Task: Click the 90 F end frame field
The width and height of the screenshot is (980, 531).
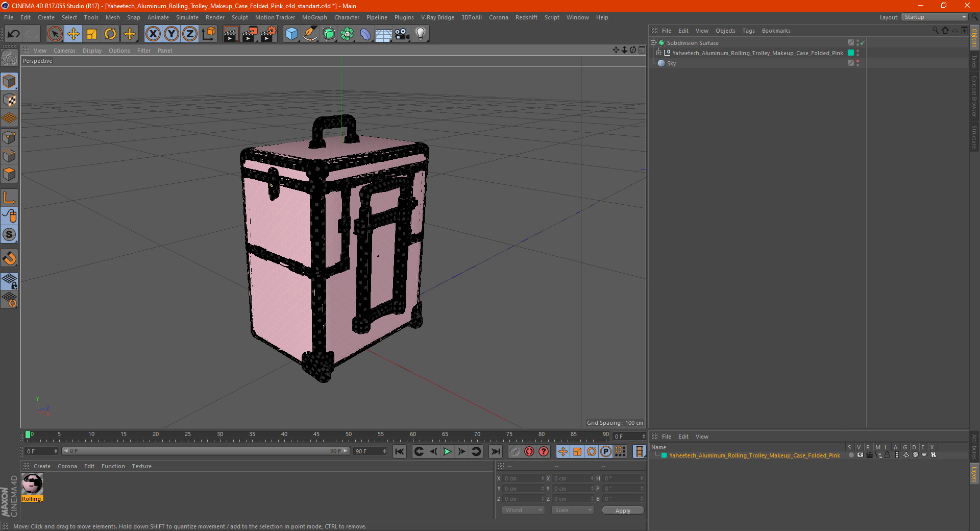Action: pos(370,451)
